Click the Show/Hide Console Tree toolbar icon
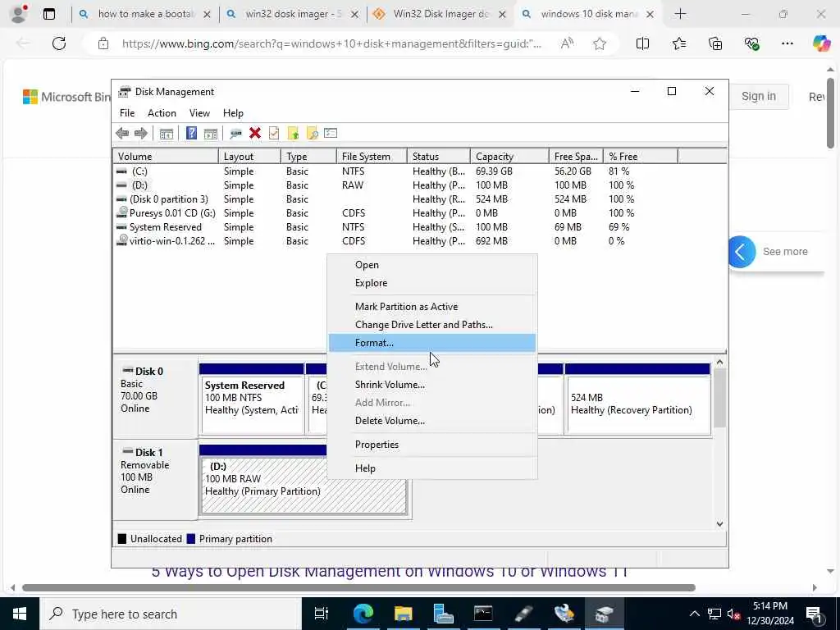This screenshot has width=840, height=630. click(x=166, y=134)
